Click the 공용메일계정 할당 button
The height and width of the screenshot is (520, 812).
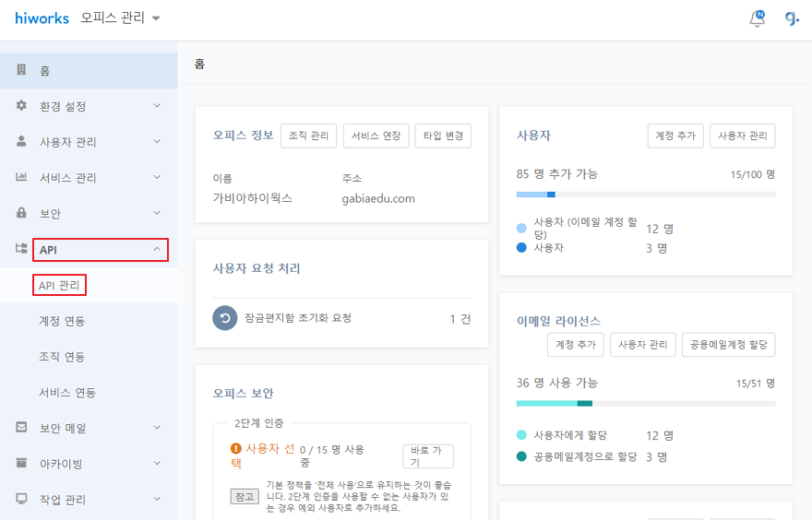729,345
